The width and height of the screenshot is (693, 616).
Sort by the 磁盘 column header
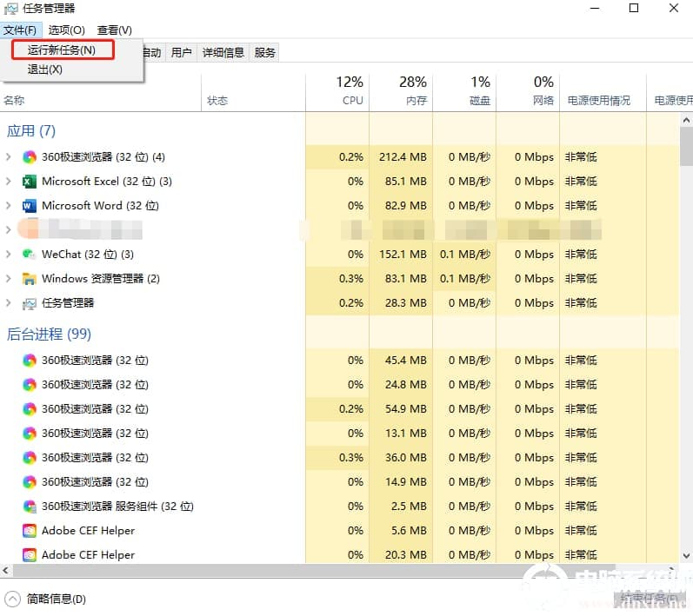(464, 92)
